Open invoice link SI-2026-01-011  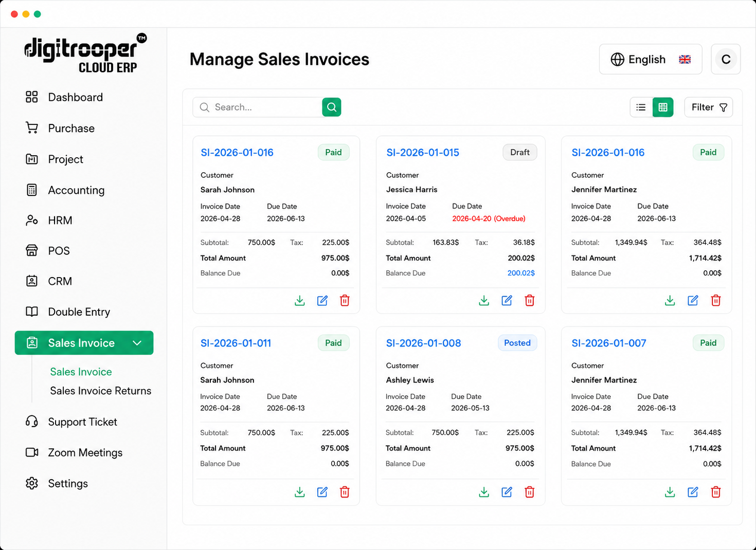click(236, 343)
